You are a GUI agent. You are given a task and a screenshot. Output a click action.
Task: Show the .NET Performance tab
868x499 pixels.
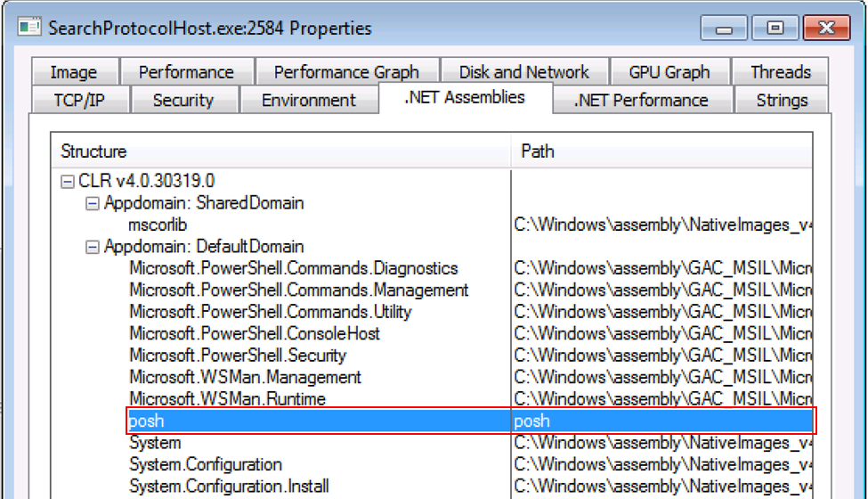(x=641, y=101)
